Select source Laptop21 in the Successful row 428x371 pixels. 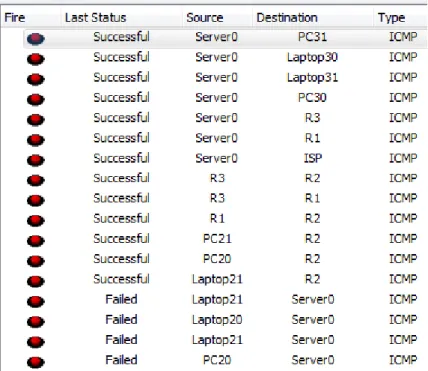point(217,279)
